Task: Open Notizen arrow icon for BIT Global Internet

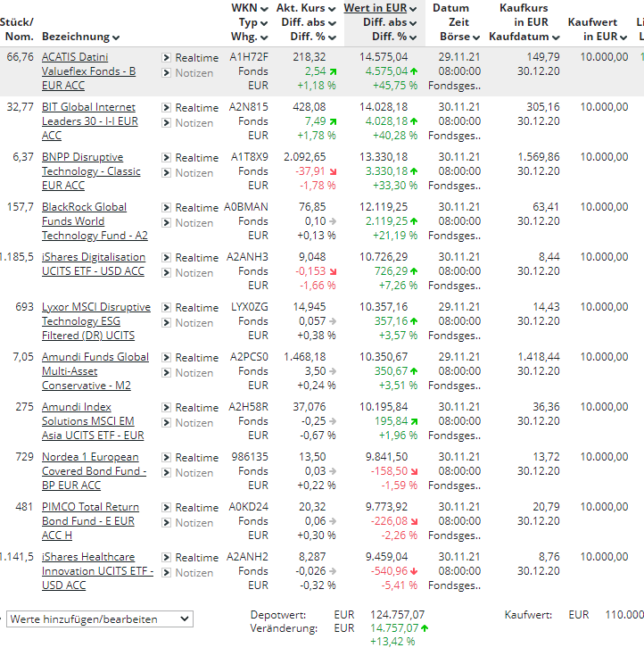Action: (166, 122)
